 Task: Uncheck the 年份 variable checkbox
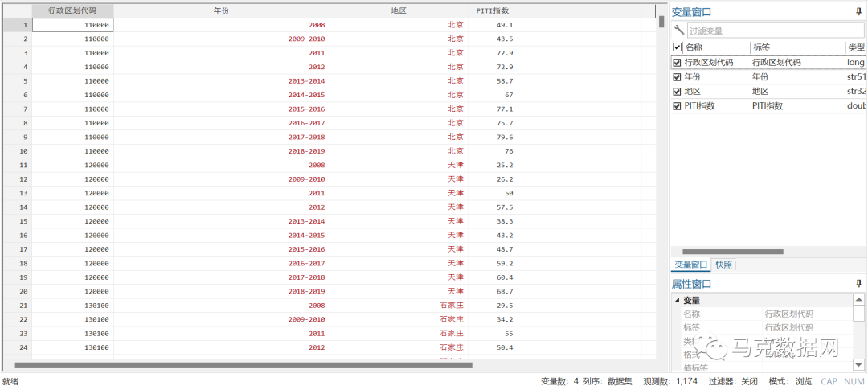(677, 76)
